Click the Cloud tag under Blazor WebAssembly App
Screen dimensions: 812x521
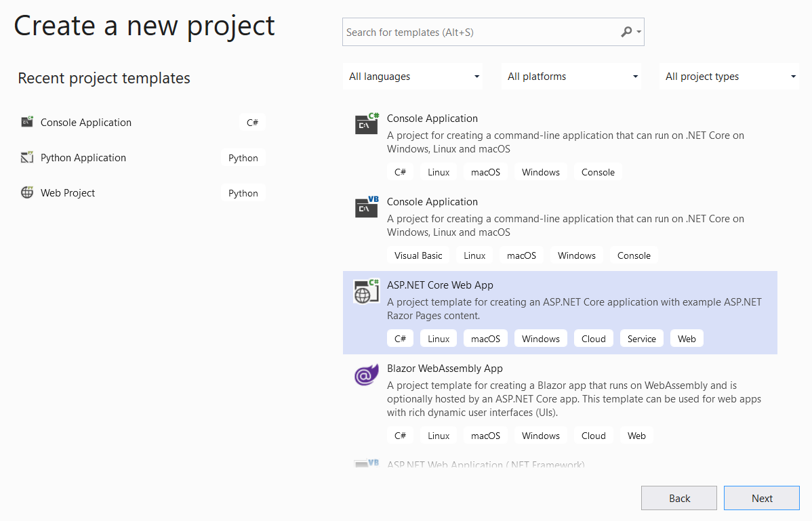pos(593,435)
